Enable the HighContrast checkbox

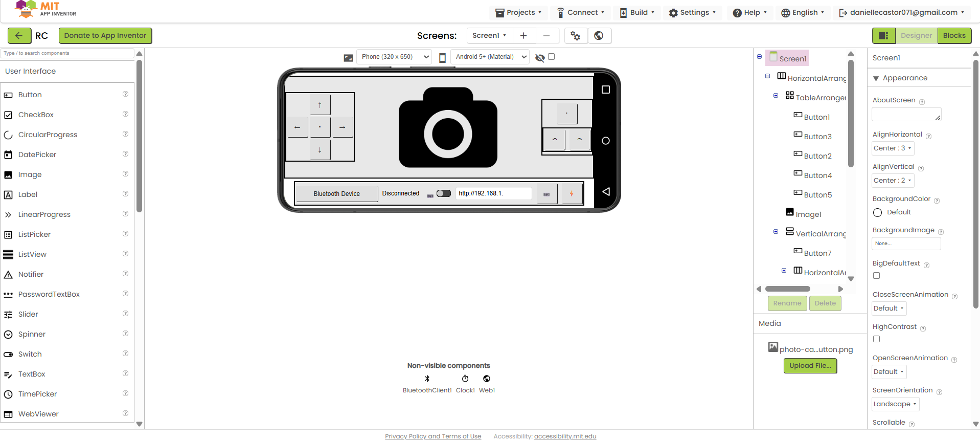coord(877,339)
